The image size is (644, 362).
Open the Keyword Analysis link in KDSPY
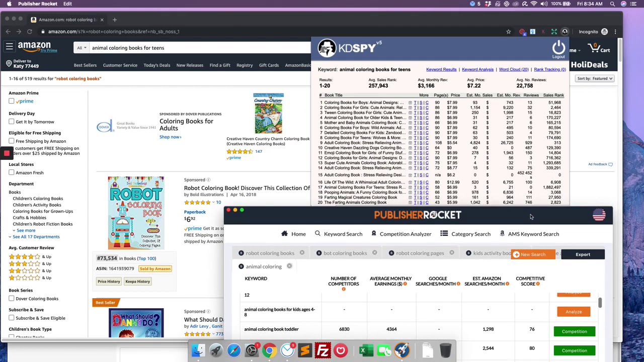tap(477, 69)
